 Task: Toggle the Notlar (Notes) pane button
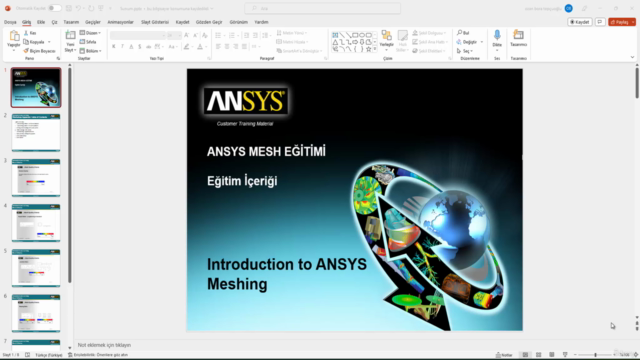coord(504,355)
